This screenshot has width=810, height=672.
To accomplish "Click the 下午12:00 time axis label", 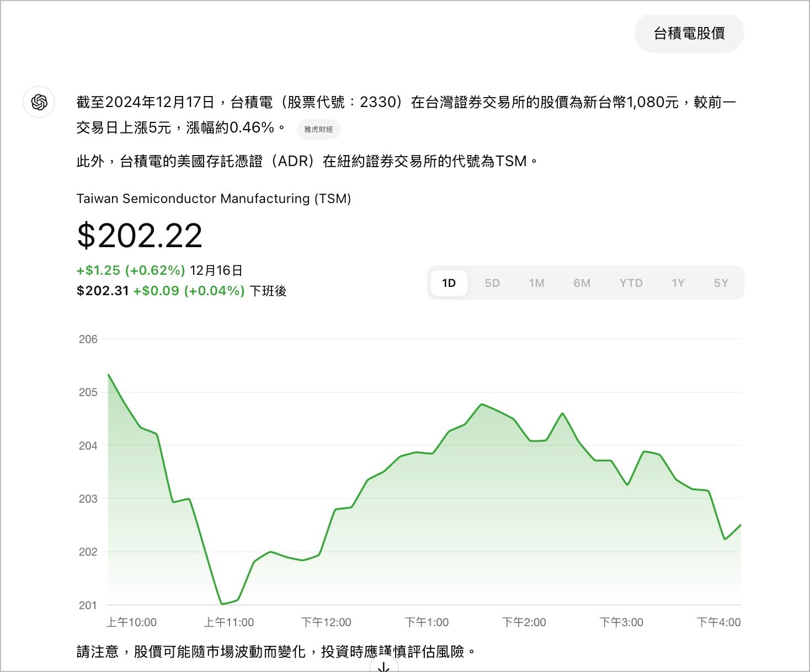I will (x=326, y=622).
